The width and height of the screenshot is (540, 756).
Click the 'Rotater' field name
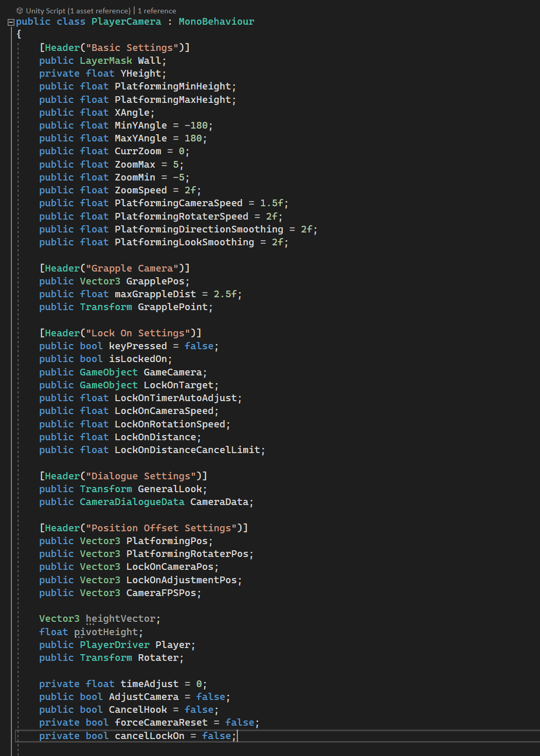[158, 658]
